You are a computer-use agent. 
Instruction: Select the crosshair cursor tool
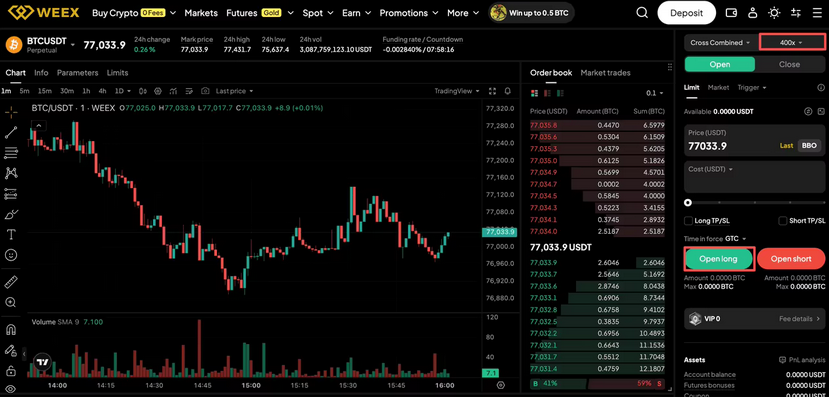11,112
